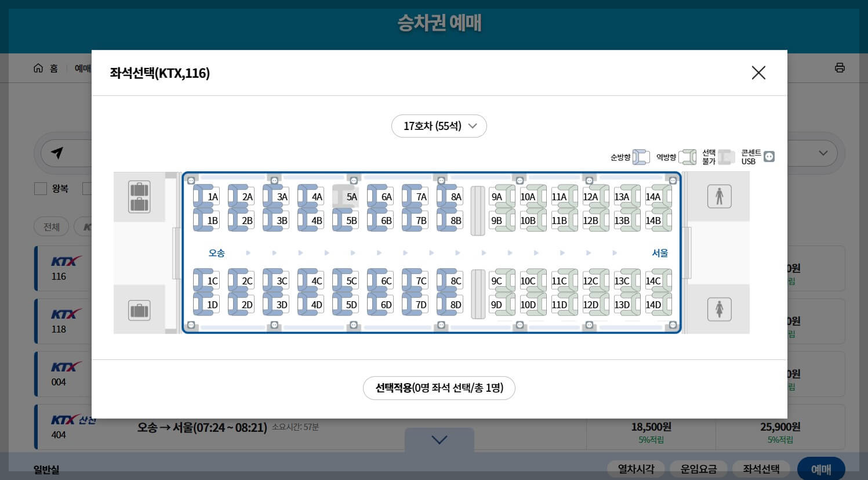868x480 pixels.
Task: Select seat 14D in the seat map
Action: (x=652, y=304)
